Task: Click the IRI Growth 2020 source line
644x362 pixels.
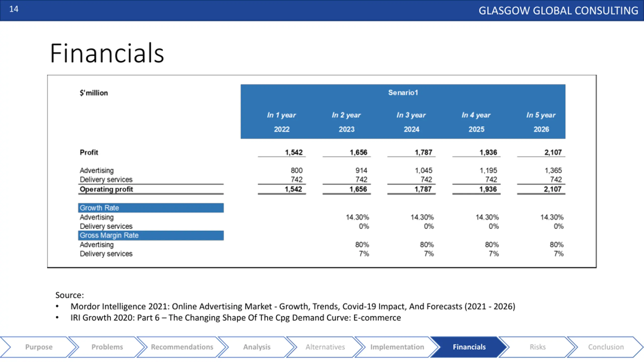Action: (x=235, y=318)
